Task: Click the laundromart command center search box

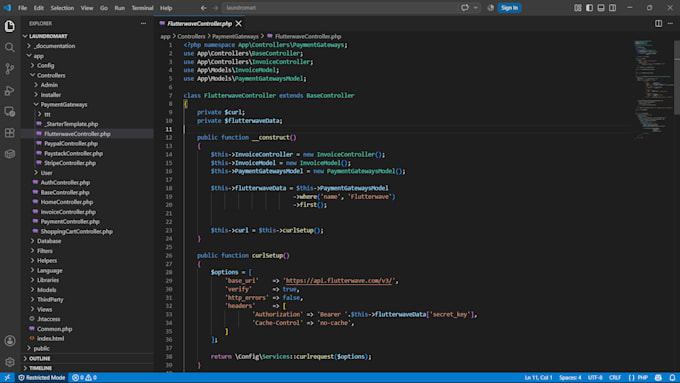Action: point(340,8)
